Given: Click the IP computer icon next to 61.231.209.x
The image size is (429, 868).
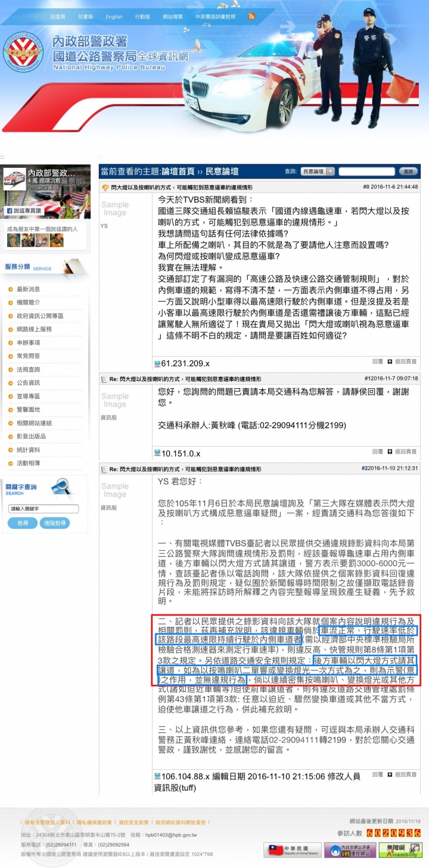Looking at the screenshot, I should pyautogui.click(x=157, y=363).
